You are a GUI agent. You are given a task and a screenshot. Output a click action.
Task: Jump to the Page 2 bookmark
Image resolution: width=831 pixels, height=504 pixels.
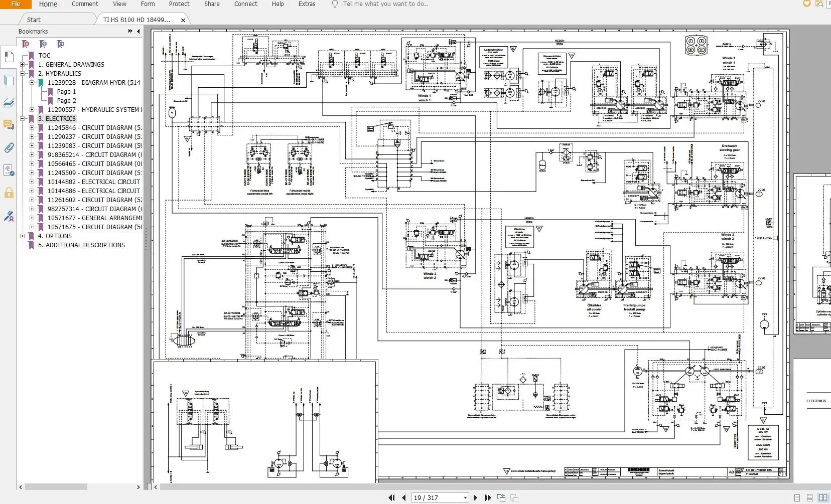pyautogui.click(x=65, y=101)
